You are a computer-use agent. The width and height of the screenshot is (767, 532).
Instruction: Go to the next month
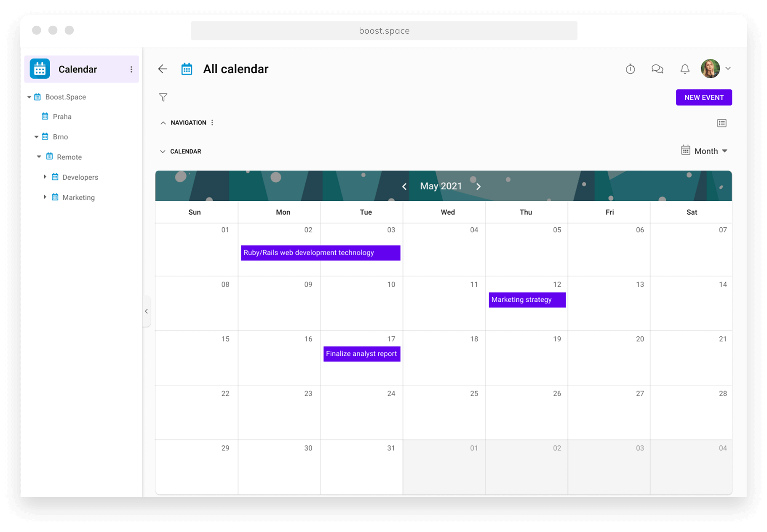(x=478, y=186)
